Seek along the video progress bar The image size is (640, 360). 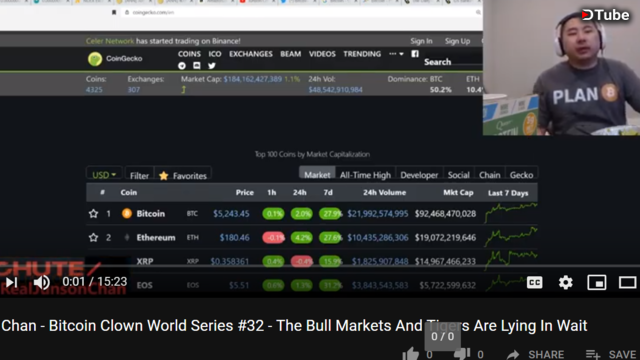320,266
